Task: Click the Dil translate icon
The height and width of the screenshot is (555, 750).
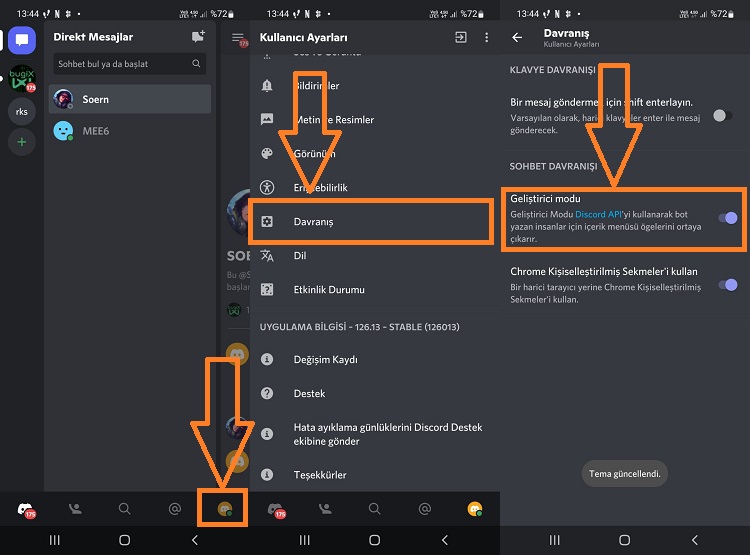Action: tap(267, 255)
